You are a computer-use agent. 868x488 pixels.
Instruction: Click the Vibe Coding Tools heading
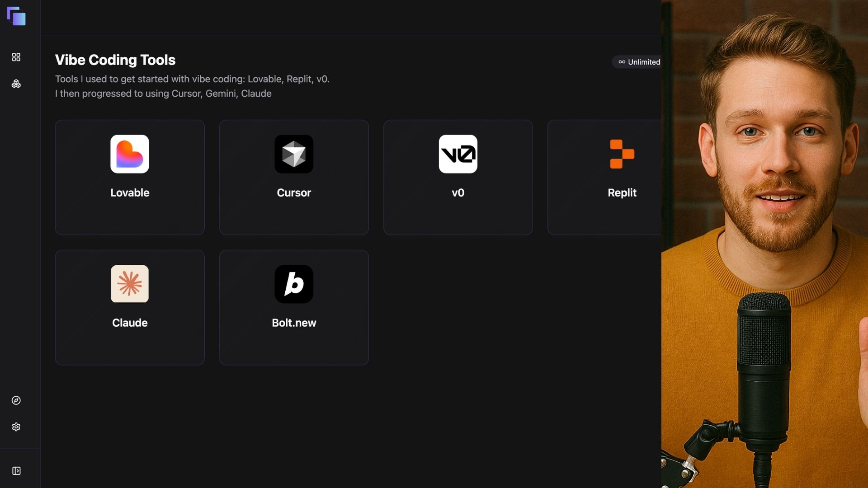pyautogui.click(x=115, y=60)
